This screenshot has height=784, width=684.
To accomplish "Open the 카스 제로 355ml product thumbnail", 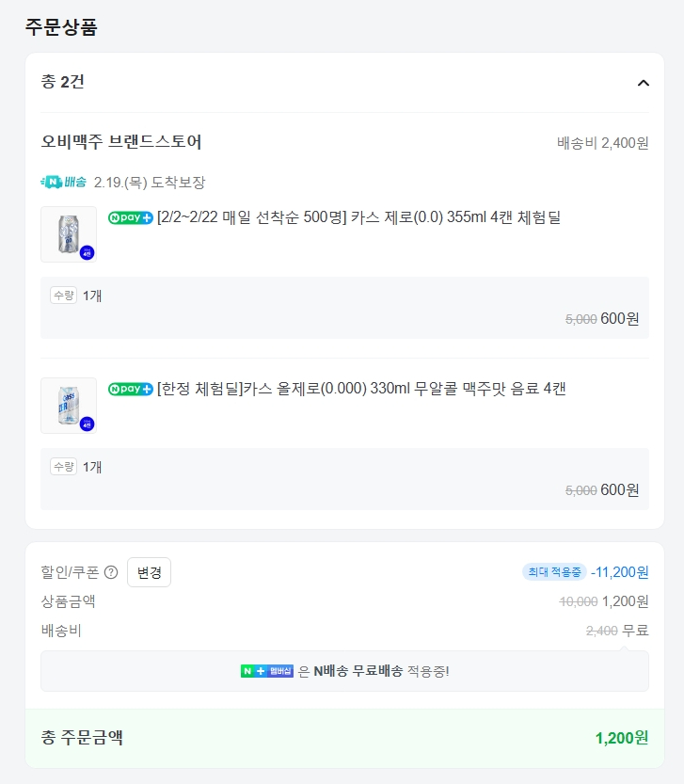I will tap(69, 233).
